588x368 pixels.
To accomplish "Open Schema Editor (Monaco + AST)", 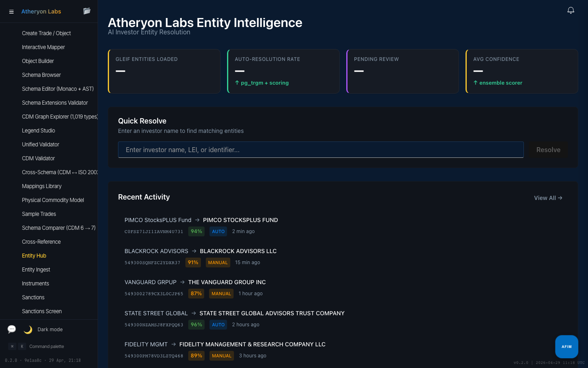I will click(x=58, y=89).
